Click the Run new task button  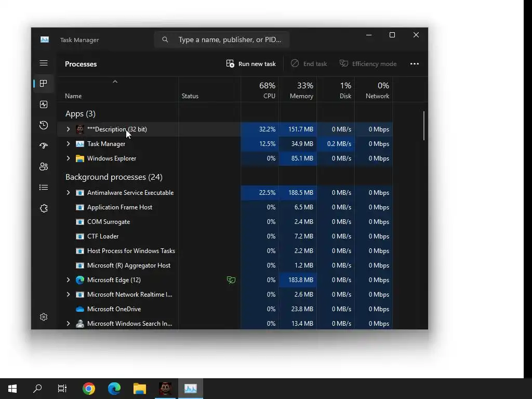251,64
